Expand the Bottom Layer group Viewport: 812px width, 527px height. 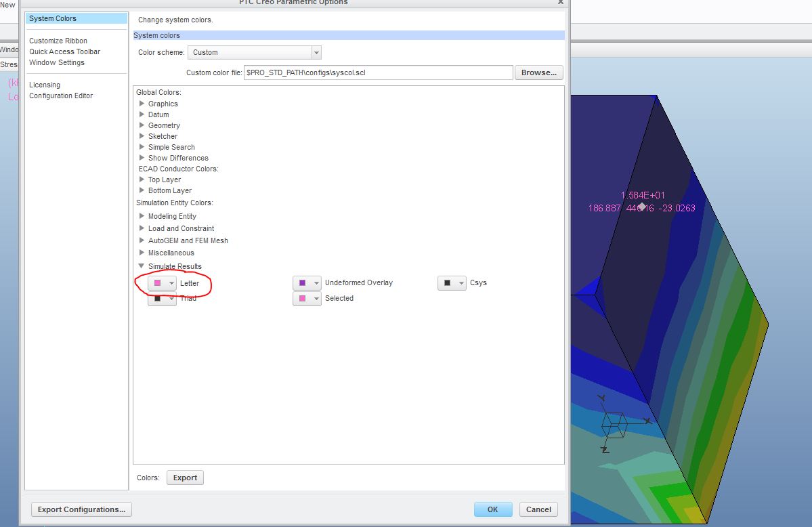point(142,191)
